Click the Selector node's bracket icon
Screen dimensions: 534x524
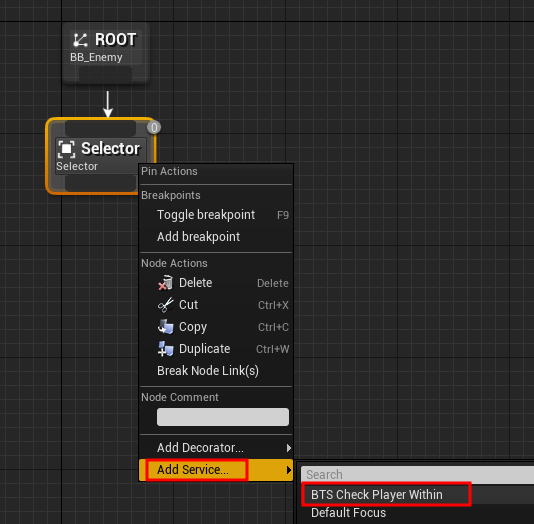coord(66,149)
